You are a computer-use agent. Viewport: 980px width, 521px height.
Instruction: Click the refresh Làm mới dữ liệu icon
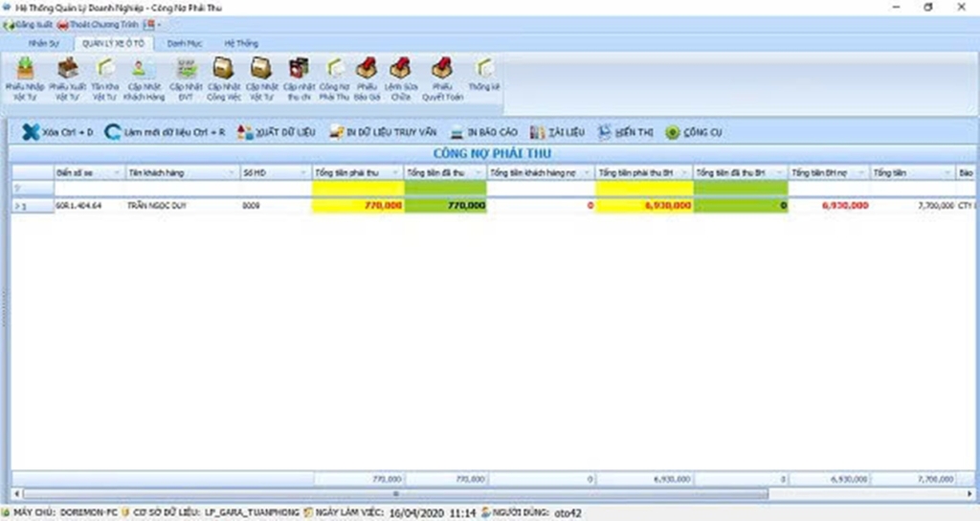113,132
